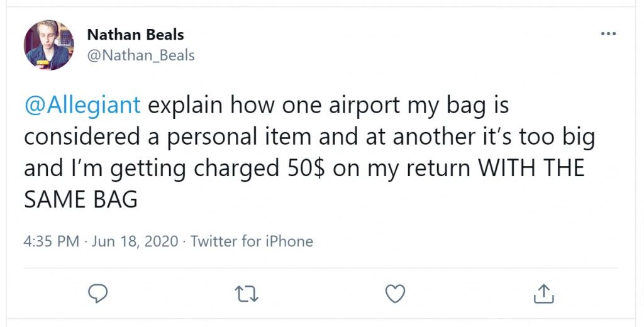Click the phrase personal item in tweet
The height and width of the screenshot is (327, 644).
point(238,138)
